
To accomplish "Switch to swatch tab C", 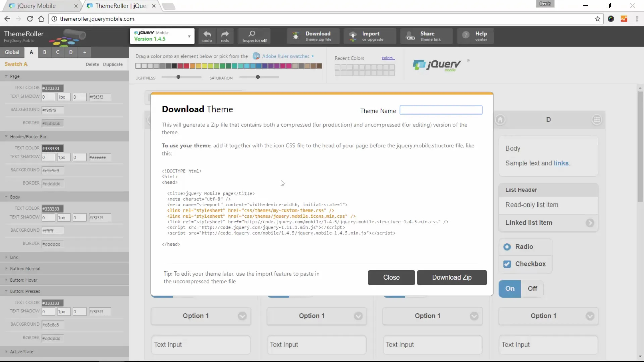I will (x=58, y=52).
